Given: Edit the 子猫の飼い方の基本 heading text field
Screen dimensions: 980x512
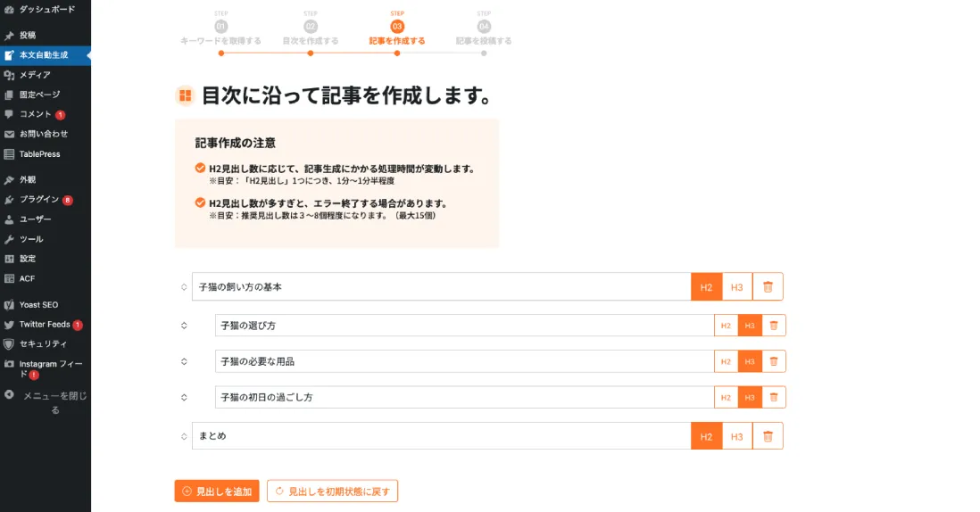Looking at the screenshot, I should point(441,287).
